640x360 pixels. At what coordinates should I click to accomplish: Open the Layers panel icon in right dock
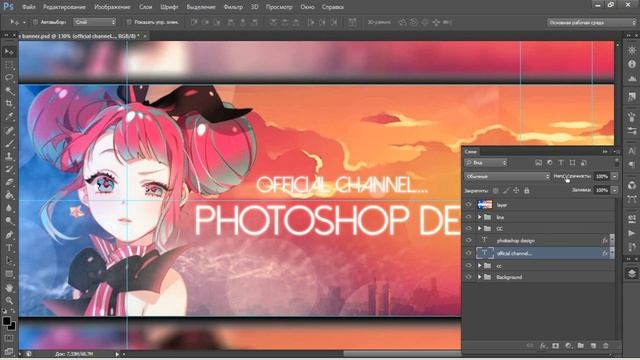(x=632, y=273)
